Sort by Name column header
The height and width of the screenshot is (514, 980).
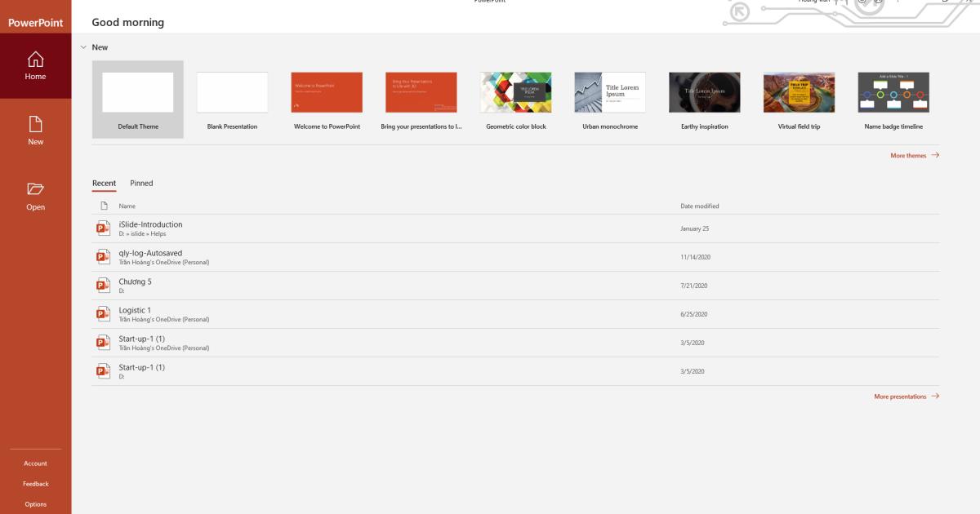(127, 206)
